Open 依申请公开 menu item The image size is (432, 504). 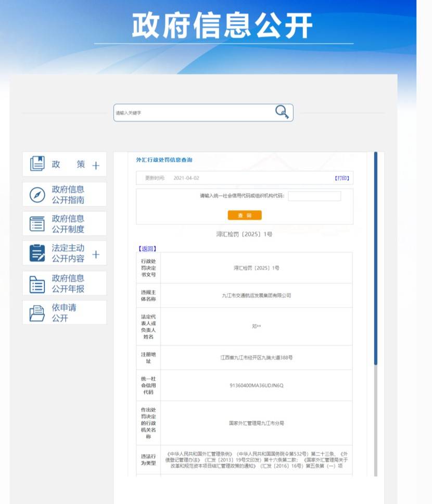(65, 312)
